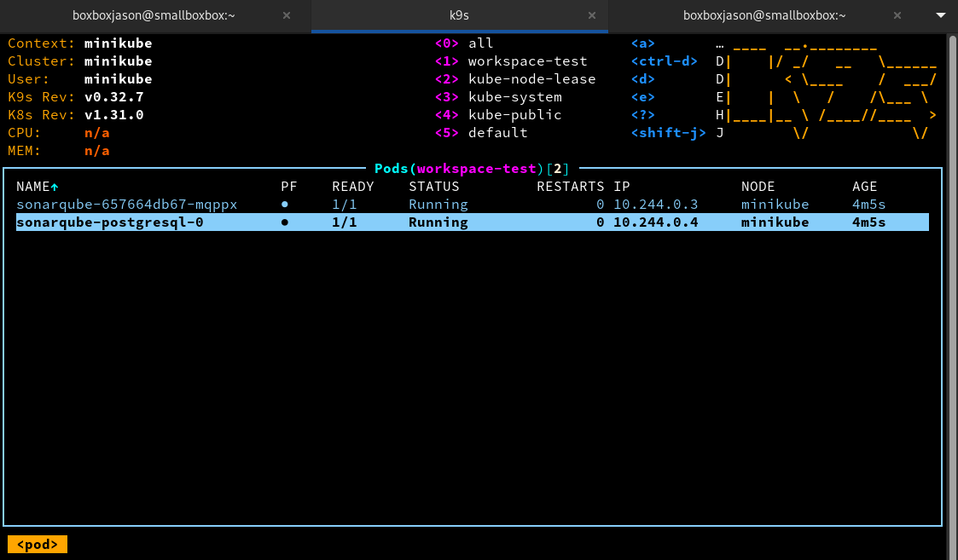Close the first boxboxjason@smallboxbox tab

(287, 16)
